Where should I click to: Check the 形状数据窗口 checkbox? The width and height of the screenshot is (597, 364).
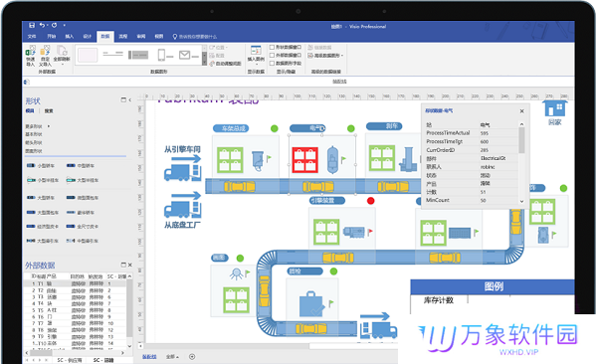point(272,47)
